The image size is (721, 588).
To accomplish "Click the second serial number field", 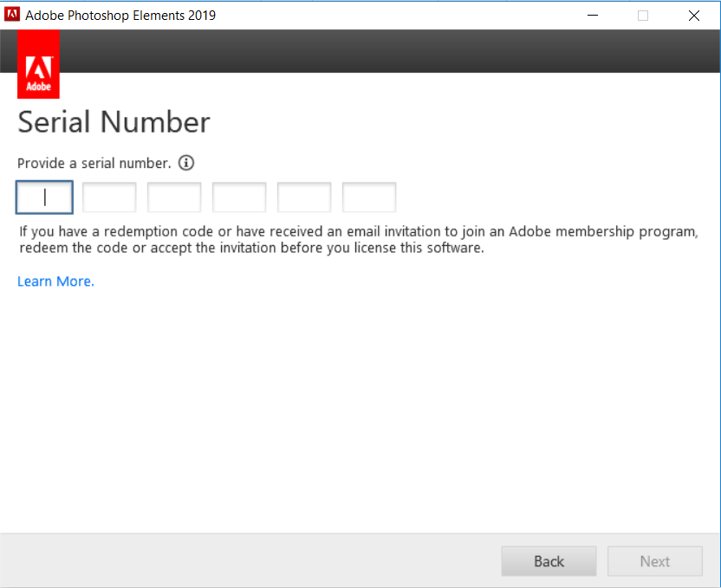I will (109, 197).
